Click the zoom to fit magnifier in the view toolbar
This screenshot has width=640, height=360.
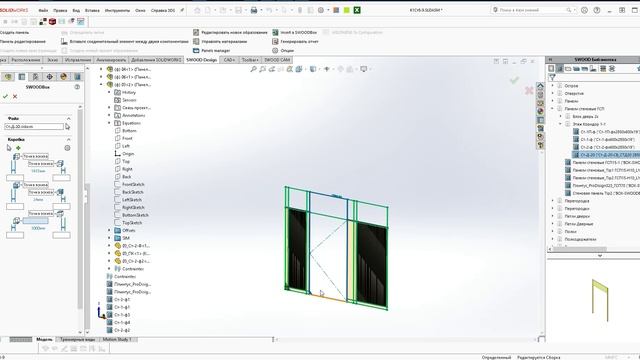point(253,69)
